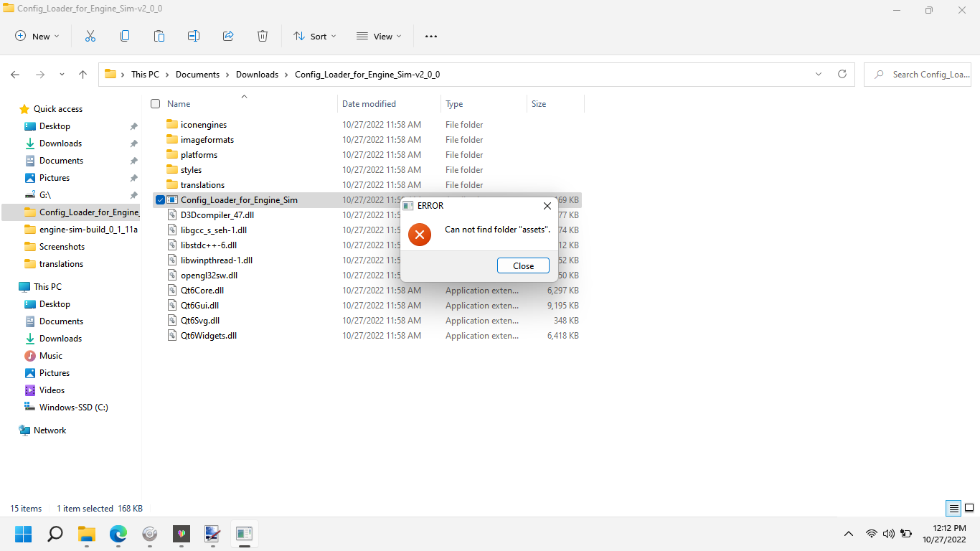Screen dimensions: 980x551
Task: Click the Paste icon in the toolbar
Action: [x=159, y=35]
